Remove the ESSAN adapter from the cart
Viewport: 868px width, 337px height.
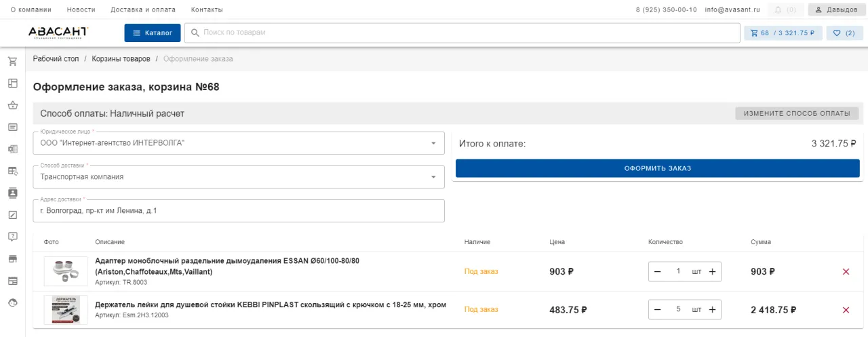[846, 272]
